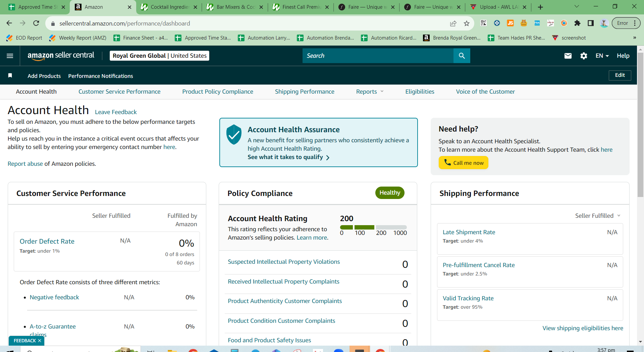This screenshot has height=352, width=644.
Task: Open the screenshot bookmark
Action: point(569,38)
